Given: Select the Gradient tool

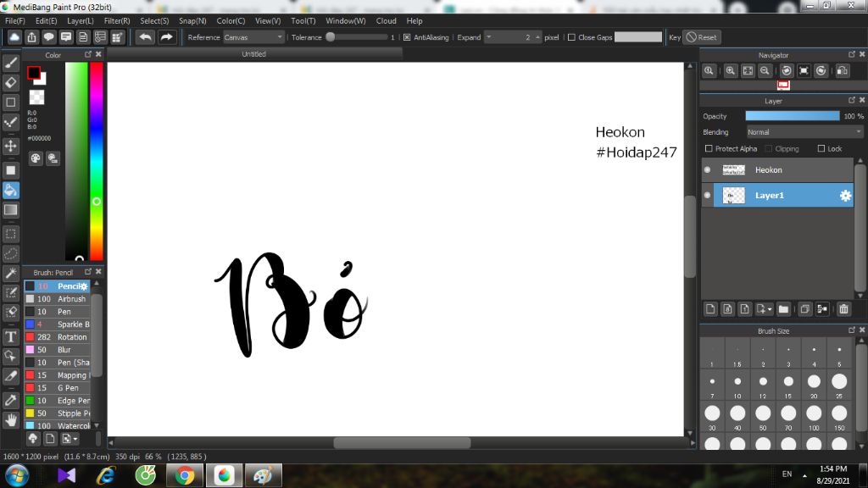Looking at the screenshot, I should (10, 210).
